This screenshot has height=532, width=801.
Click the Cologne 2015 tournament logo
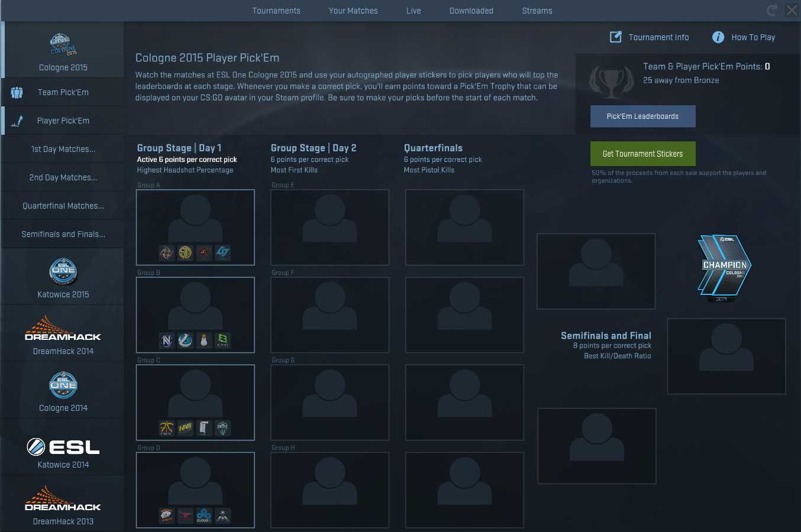63,44
